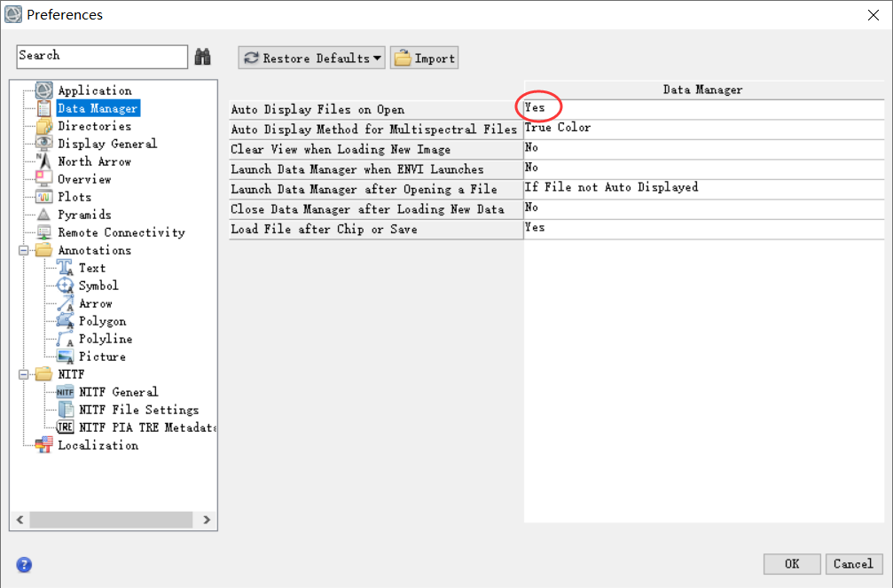Screen dimensions: 893x588
Task: Click Close Data Manager after Loading New Data label
Action: coord(367,209)
